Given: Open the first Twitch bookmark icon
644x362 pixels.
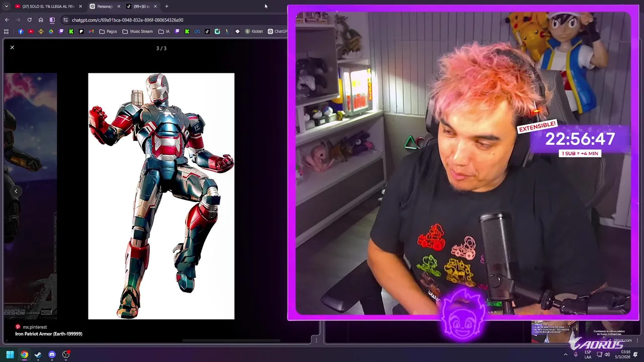Looking at the screenshot, I should click(x=61, y=31).
